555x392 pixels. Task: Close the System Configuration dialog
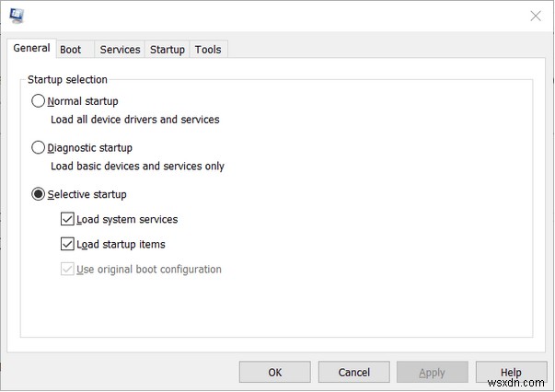click(536, 16)
